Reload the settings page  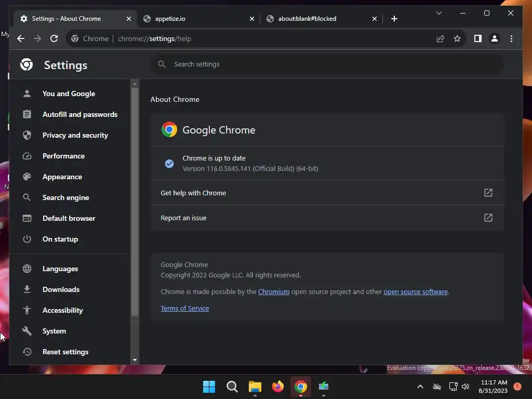pos(54,38)
